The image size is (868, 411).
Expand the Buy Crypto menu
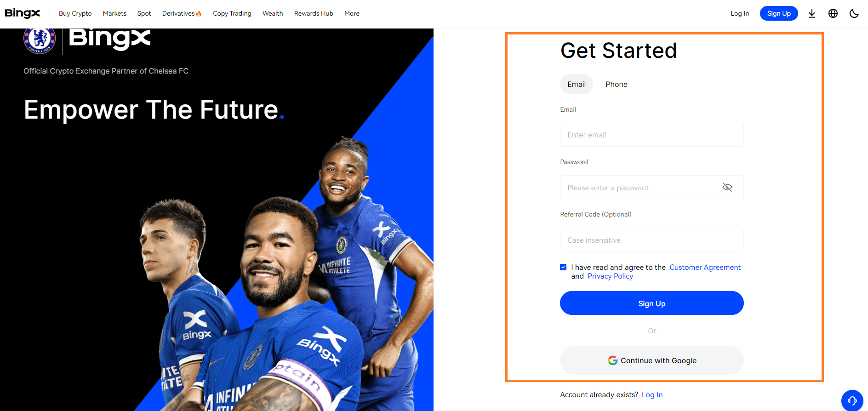click(x=75, y=13)
